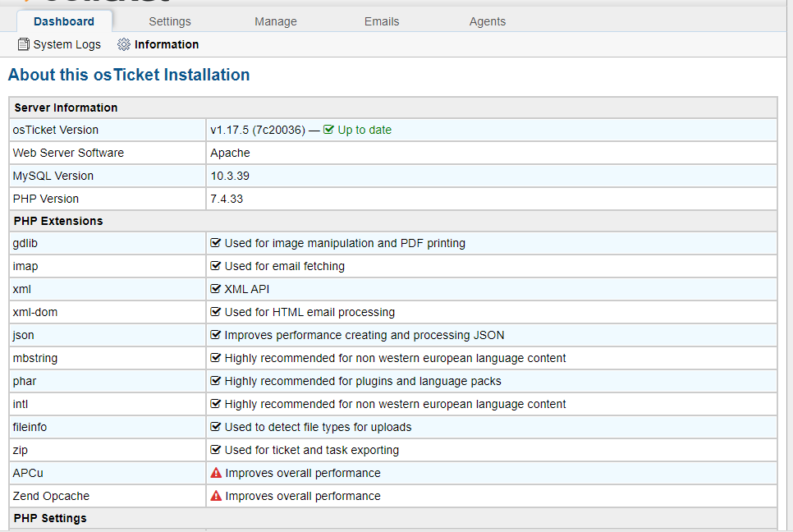793x532 pixels.
Task: Click the json extension check box
Action: tap(216, 335)
